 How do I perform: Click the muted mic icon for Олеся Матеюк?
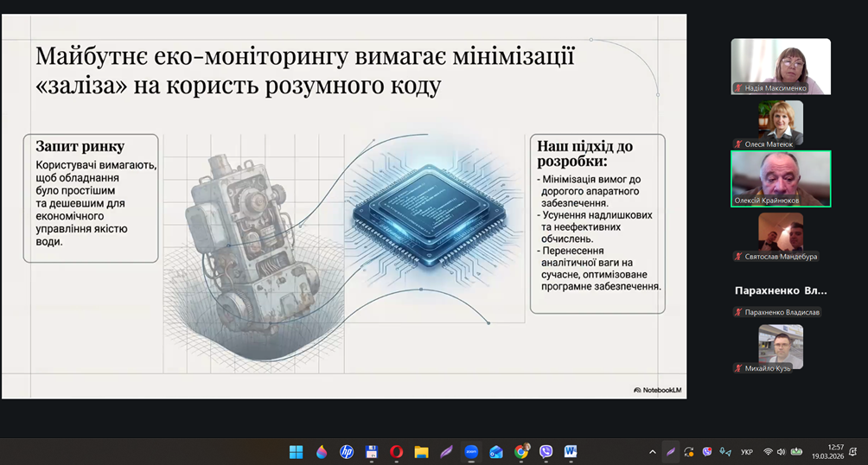tap(738, 144)
